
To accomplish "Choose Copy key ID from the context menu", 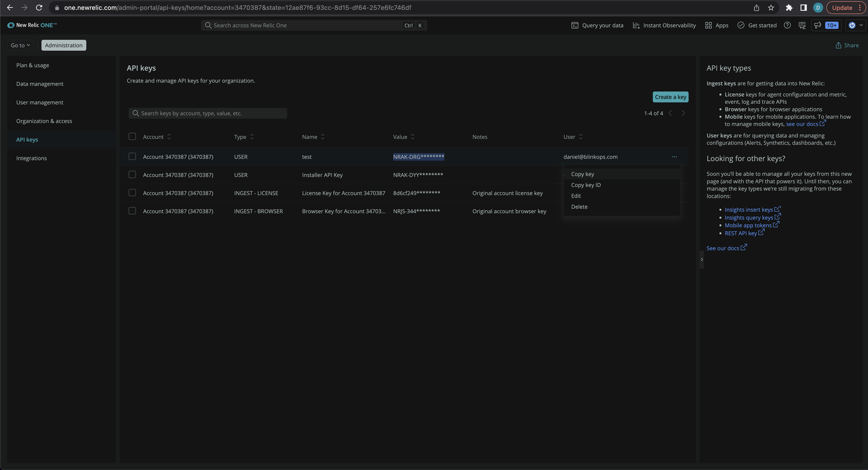I will (586, 185).
